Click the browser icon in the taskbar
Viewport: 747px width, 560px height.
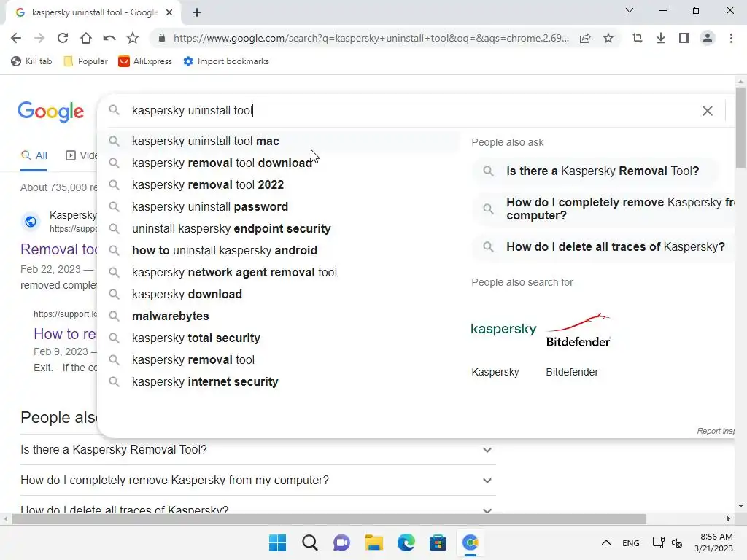point(471,542)
